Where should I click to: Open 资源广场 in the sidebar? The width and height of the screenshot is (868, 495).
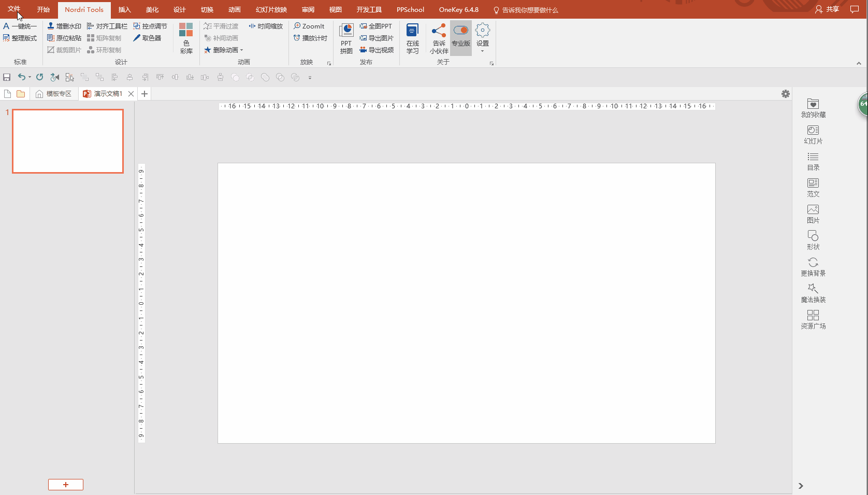[x=813, y=319]
